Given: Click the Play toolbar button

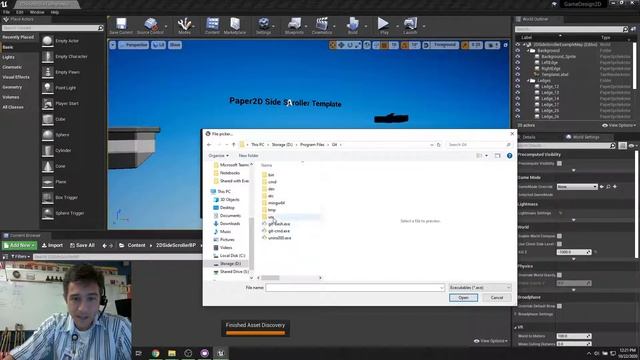Looking at the screenshot, I should click(383, 24).
